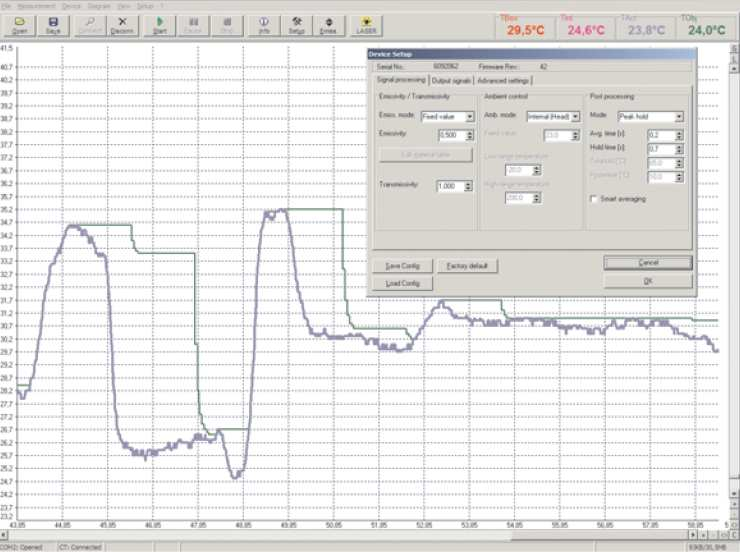Screen dimensions: 740x552
Task: Click the Factory default button
Action: pyautogui.click(x=467, y=266)
